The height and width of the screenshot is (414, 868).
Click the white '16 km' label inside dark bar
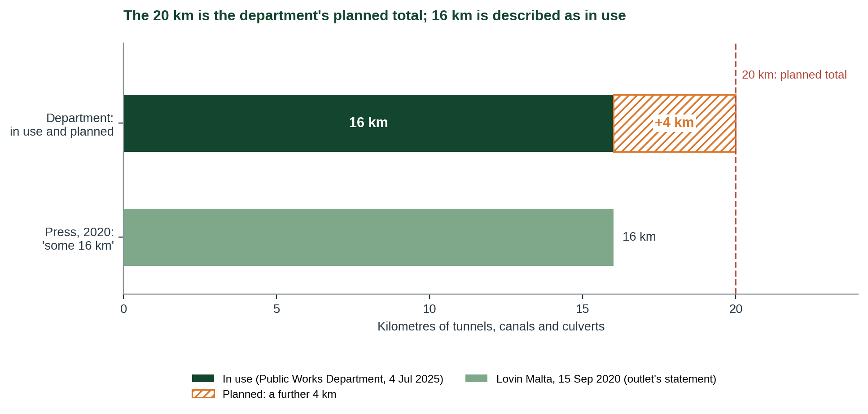[368, 123]
